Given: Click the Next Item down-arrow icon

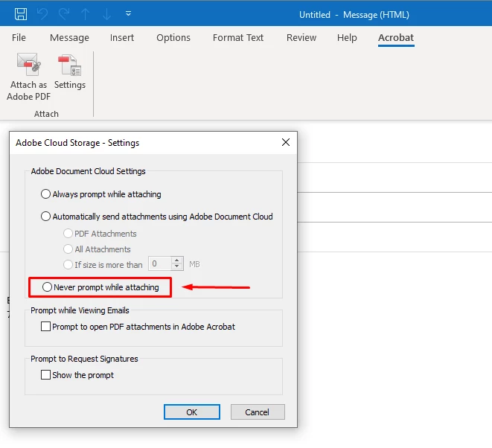Looking at the screenshot, I should click(106, 14).
